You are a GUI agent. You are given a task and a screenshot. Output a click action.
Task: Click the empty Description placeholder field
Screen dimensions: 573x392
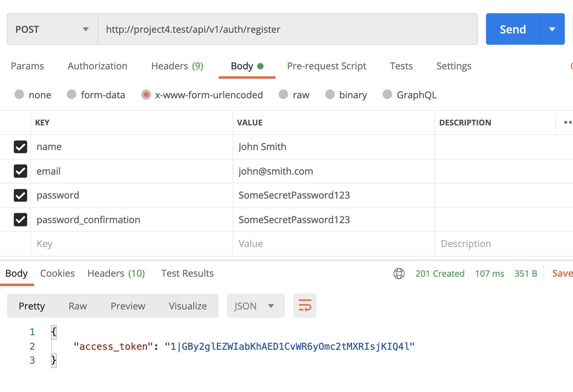click(x=504, y=244)
